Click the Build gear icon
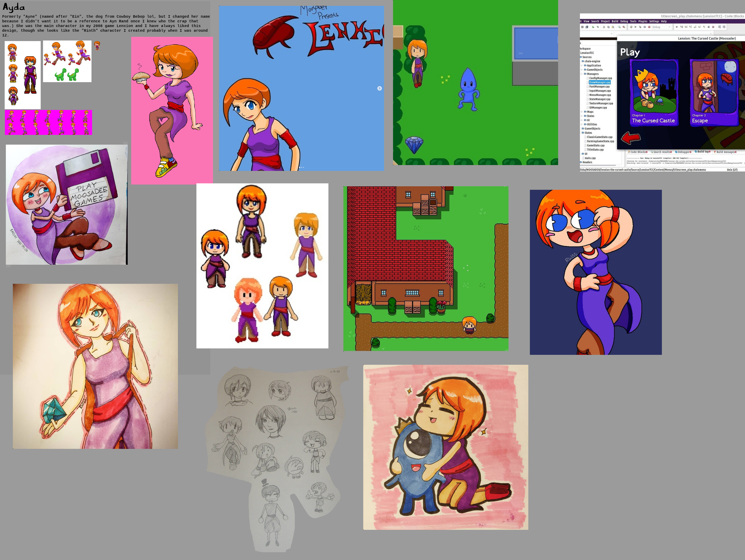 coord(631,27)
